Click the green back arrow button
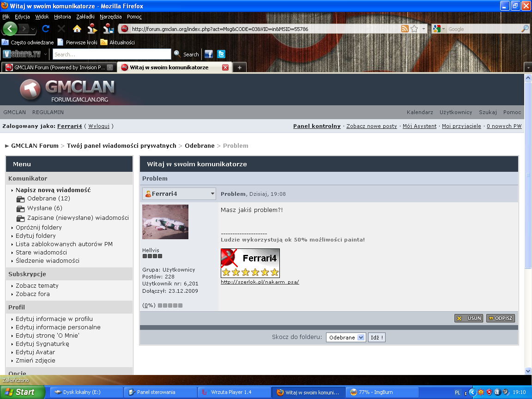Image resolution: width=532 pixels, height=399 pixels. click(10, 29)
